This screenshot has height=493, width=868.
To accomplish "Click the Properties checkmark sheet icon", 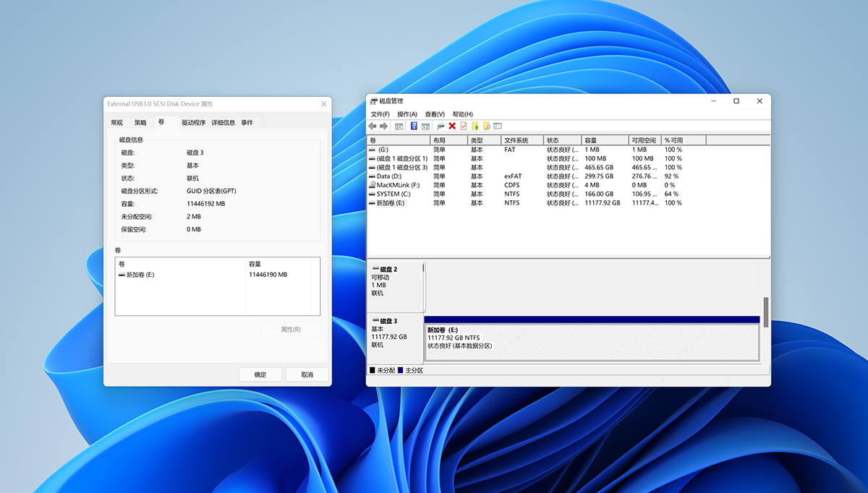I will (x=463, y=126).
